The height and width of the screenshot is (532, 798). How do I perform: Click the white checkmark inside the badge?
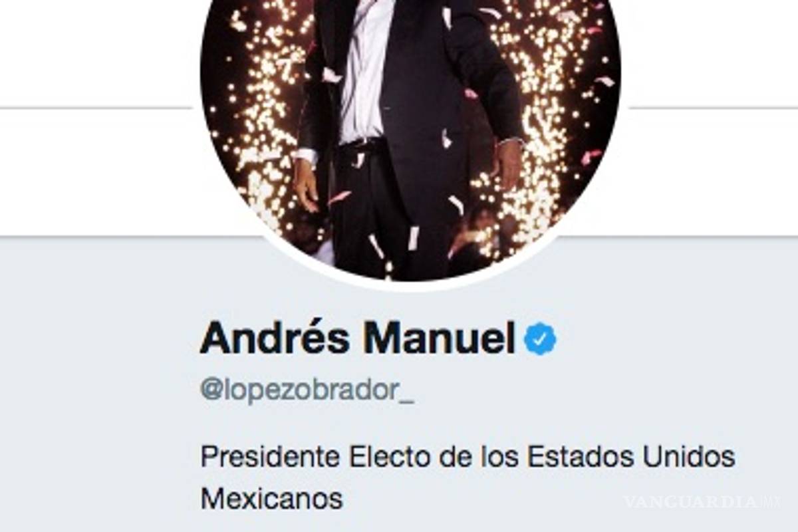coord(540,340)
